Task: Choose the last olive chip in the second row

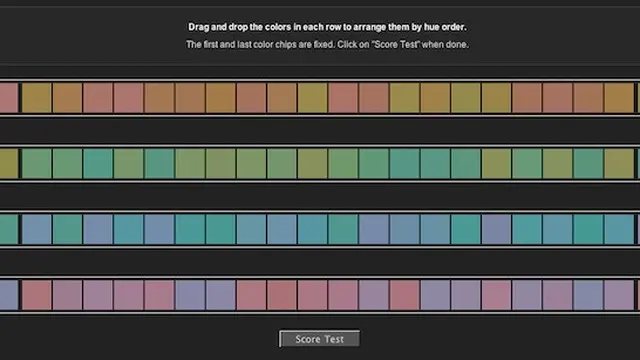Action: pyautogui.click(x=619, y=164)
